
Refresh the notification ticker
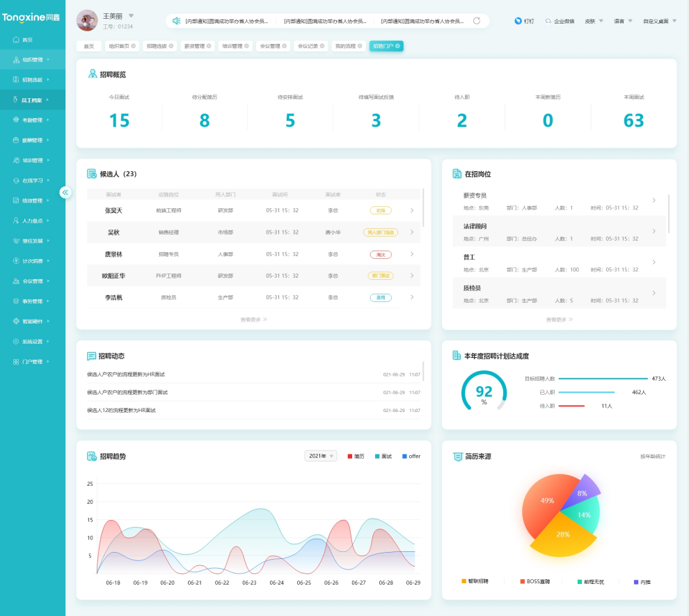477,21
